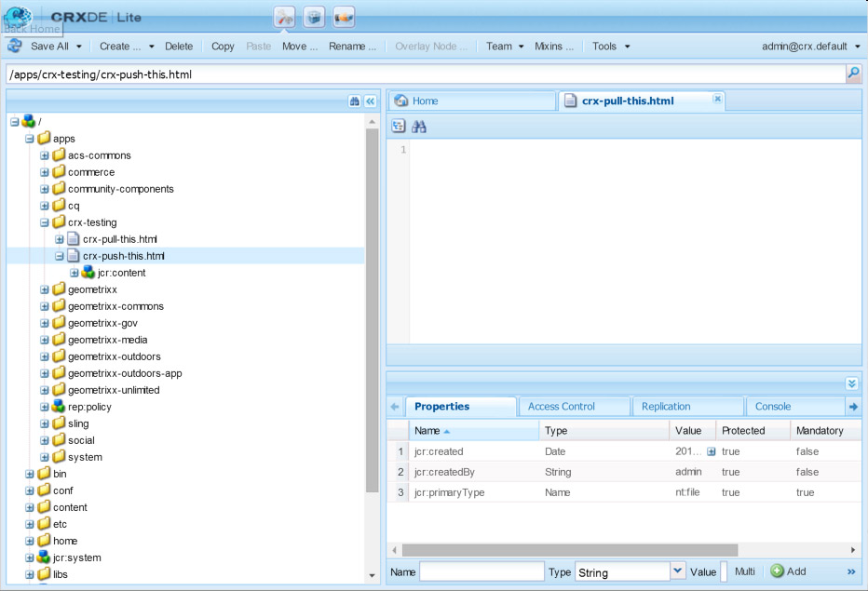Select the jcr:system node icon
The width and height of the screenshot is (868, 591).
(x=43, y=557)
